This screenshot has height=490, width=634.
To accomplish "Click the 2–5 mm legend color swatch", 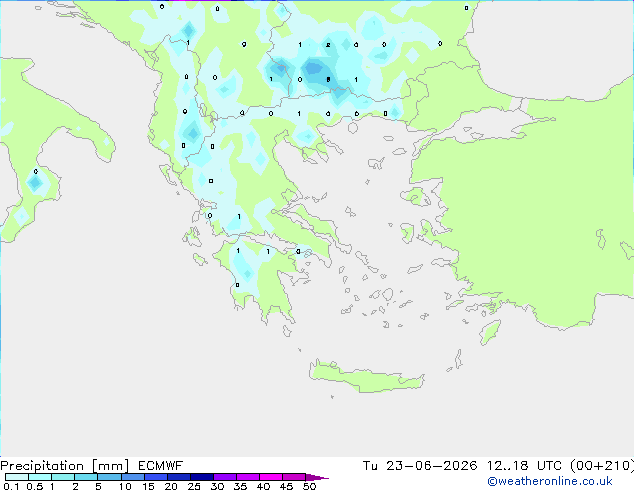I will 86,477.
